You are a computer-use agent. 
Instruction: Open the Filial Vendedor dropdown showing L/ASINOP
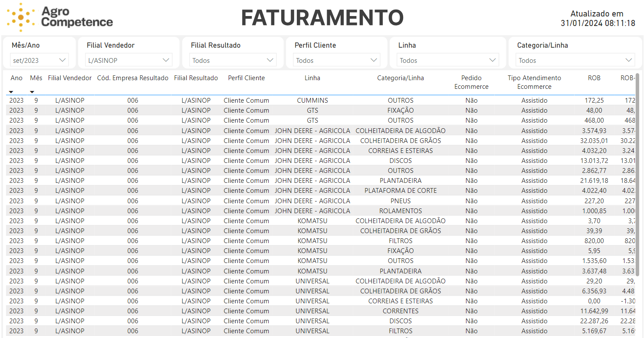[129, 60]
